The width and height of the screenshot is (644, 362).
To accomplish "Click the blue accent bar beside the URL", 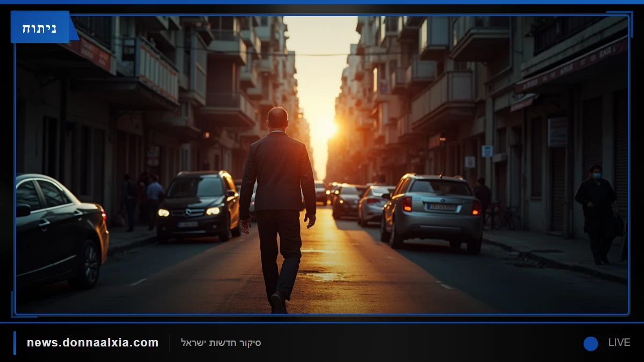I will coord(14,343).
